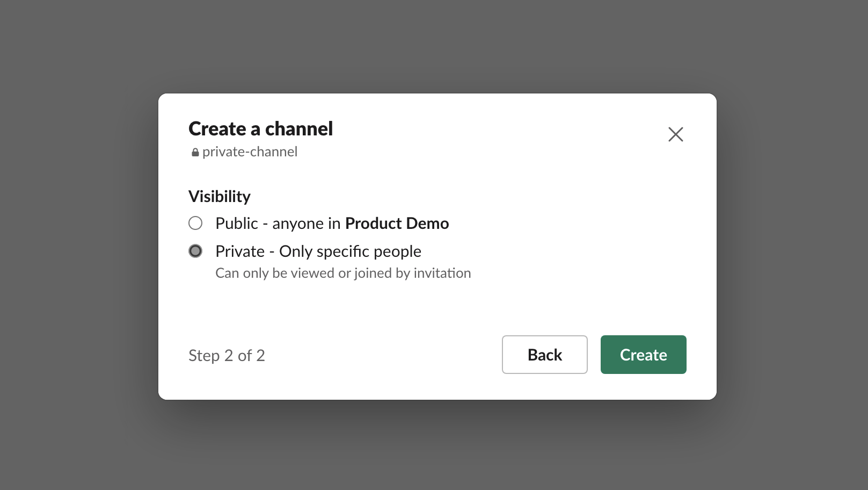Click the invitation-only description text
This screenshot has height=490, width=868.
[x=342, y=273]
